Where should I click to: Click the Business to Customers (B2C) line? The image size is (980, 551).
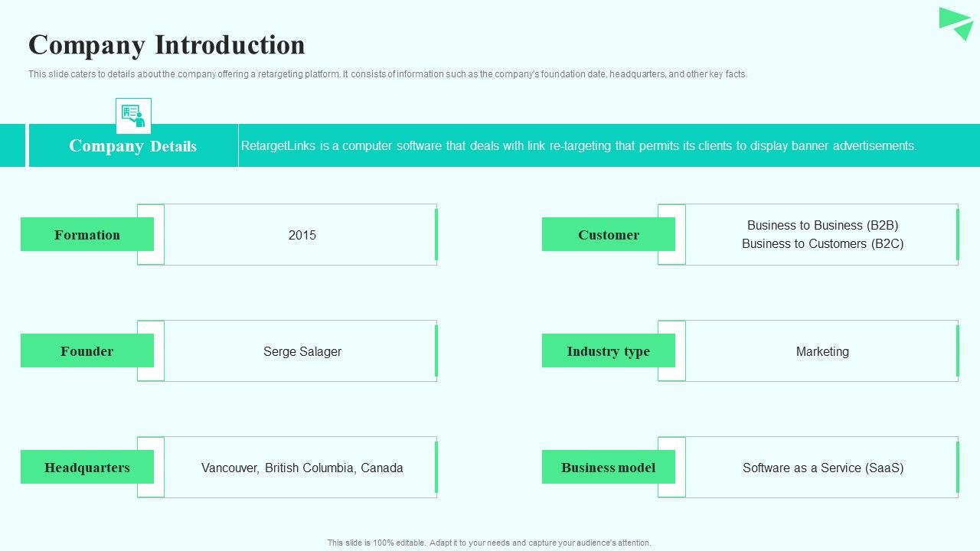(x=823, y=243)
